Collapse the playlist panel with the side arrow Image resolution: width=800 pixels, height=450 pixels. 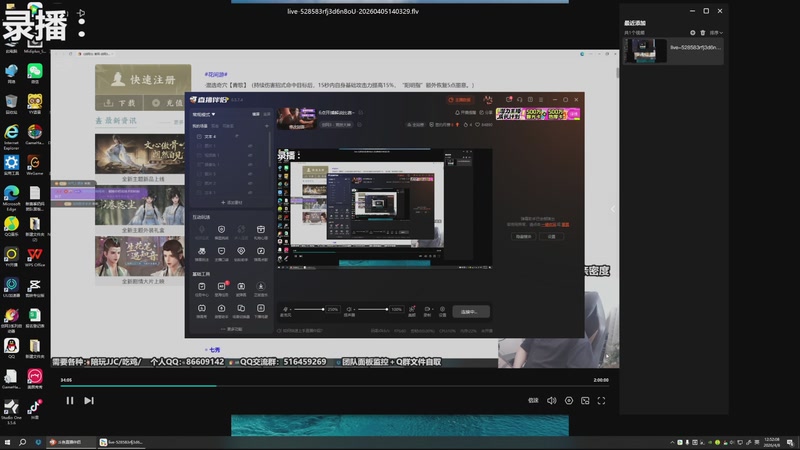(x=613, y=209)
